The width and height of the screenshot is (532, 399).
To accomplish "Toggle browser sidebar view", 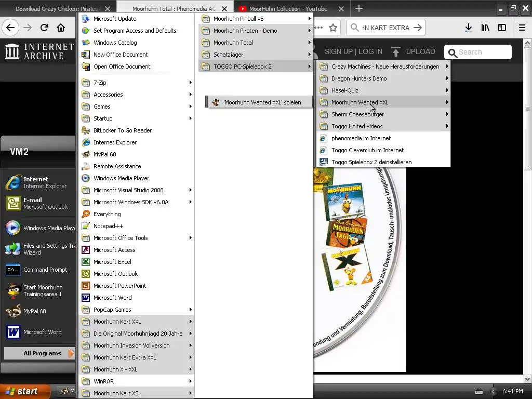I will pyautogui.click(x=502, y=28).
